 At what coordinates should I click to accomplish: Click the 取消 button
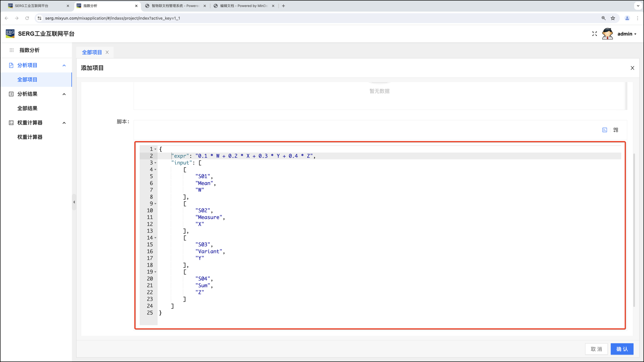(x=596, y=349)
